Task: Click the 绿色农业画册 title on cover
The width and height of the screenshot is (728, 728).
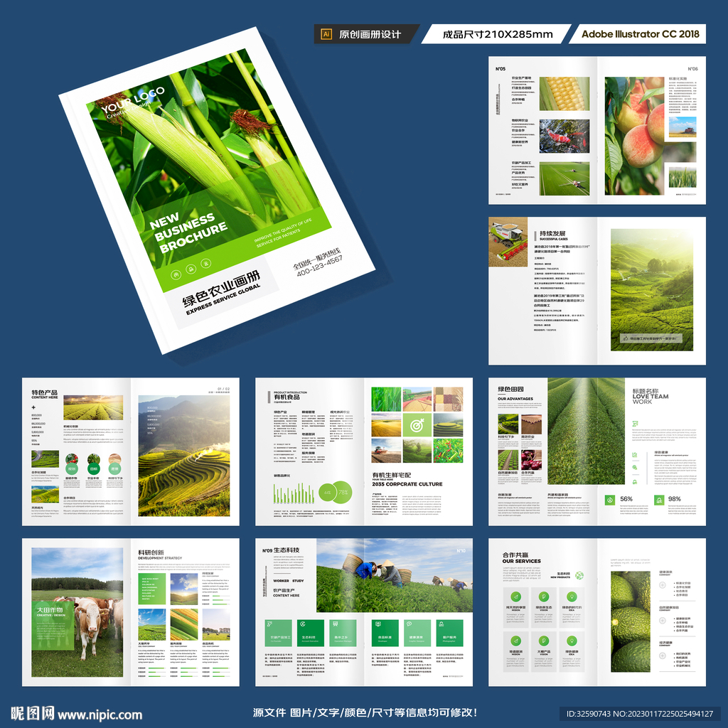Action: click(x=221, y=289)
